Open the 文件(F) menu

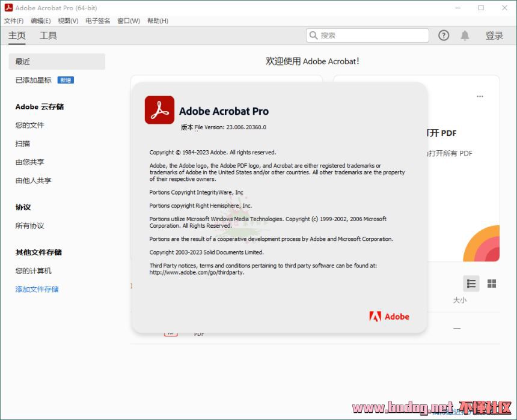coord(14,20)
